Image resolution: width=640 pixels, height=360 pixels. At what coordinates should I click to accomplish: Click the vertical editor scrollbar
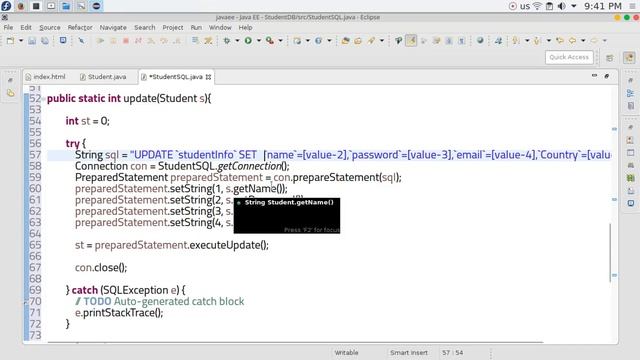point(611,252)
